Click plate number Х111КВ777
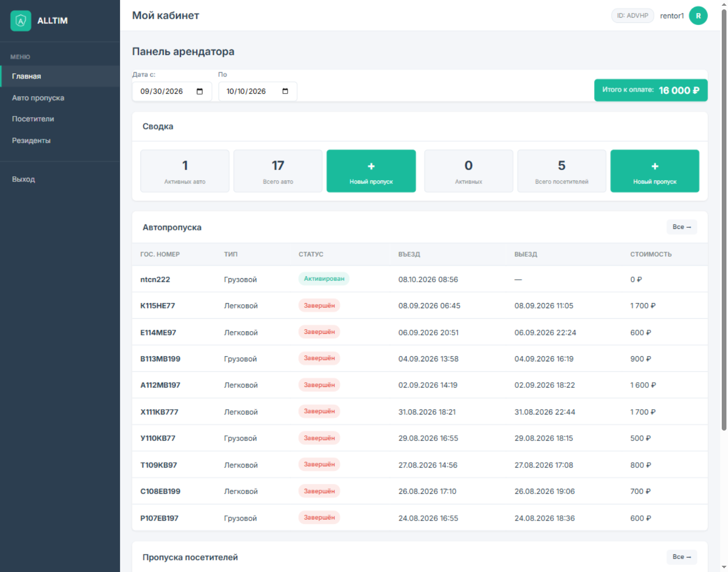 pos(159,412)
